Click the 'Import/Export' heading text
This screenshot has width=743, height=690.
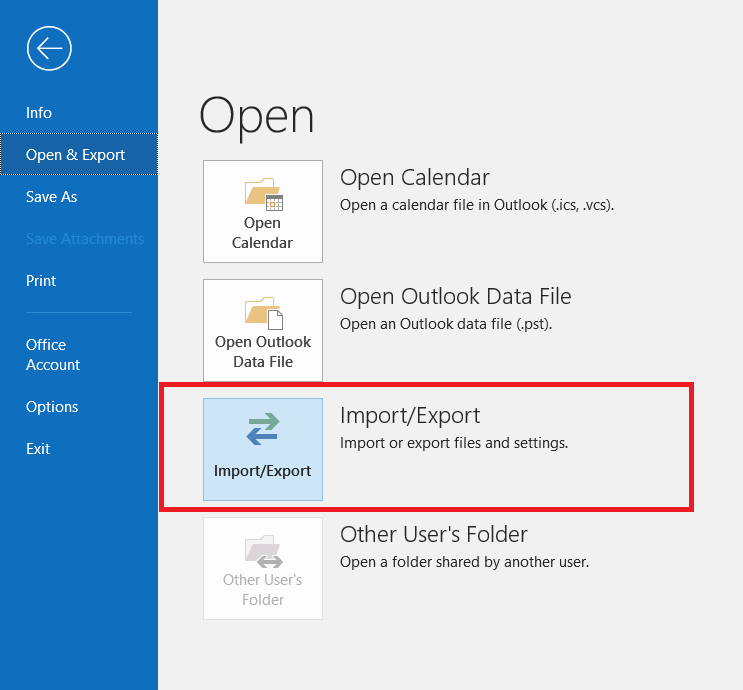(410, 416)
